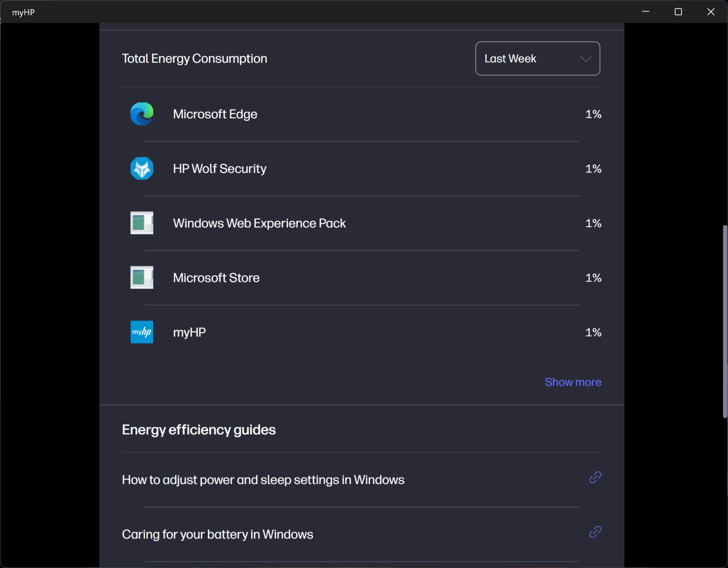Click the HP Wolf Security icon
The height and width of the screenshot is (568, 728).
pyautogui.click(x=142, y=169)
